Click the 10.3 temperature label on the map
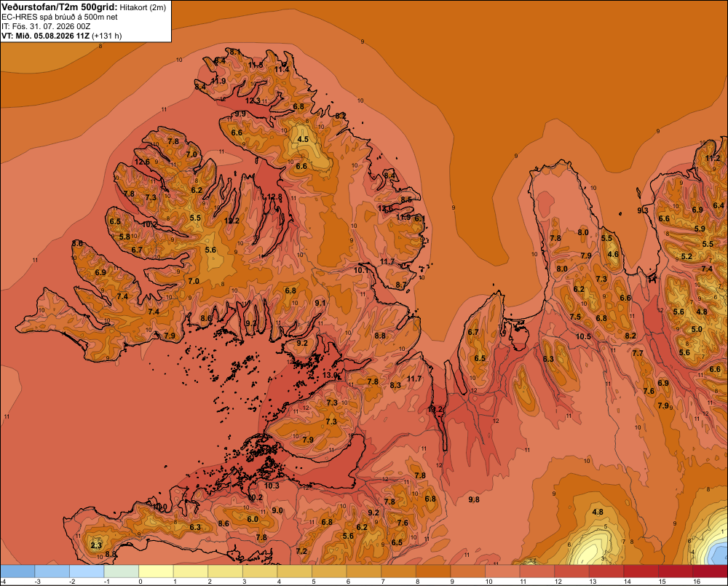This screenshot has width=728, height=586. point(272,486)
